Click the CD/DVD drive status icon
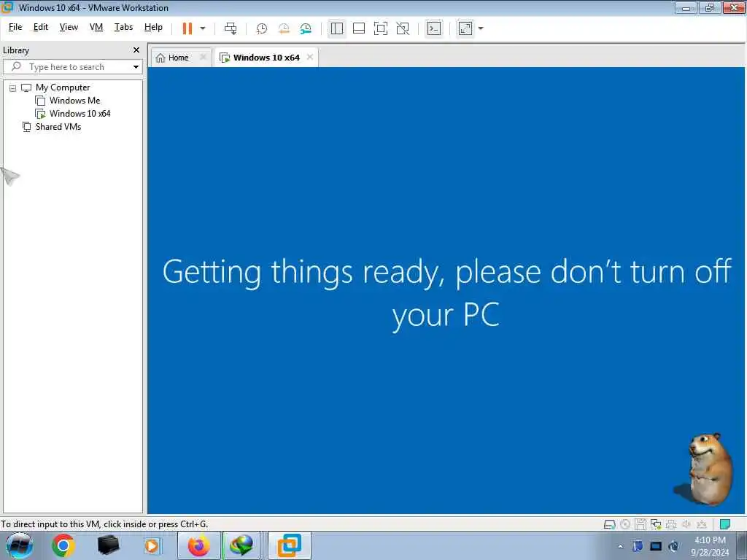The image size is (747, 560). coord(625,524)
